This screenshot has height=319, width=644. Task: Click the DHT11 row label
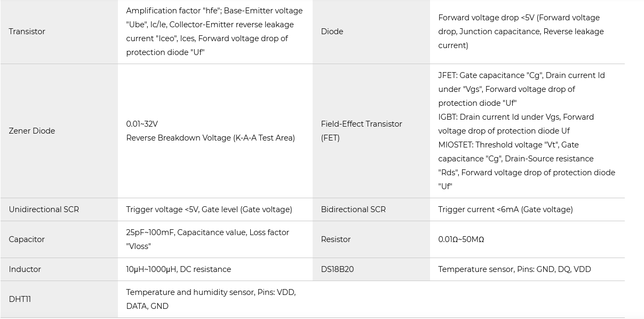point(20,299)
